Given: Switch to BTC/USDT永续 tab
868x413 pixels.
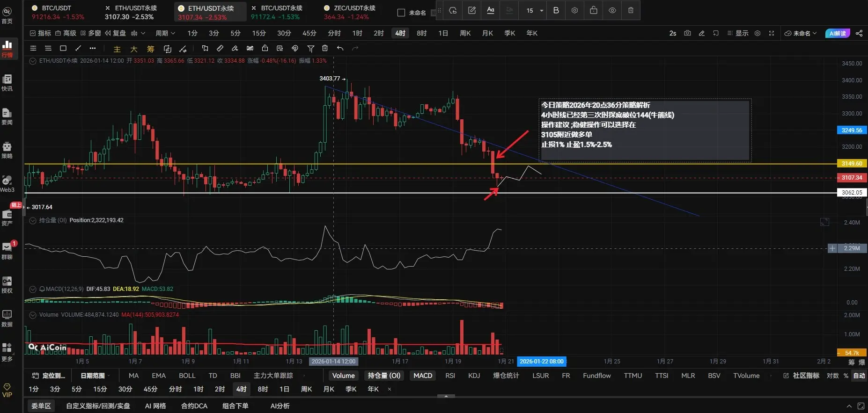Looking at the screenshot, I should [277, 12].
